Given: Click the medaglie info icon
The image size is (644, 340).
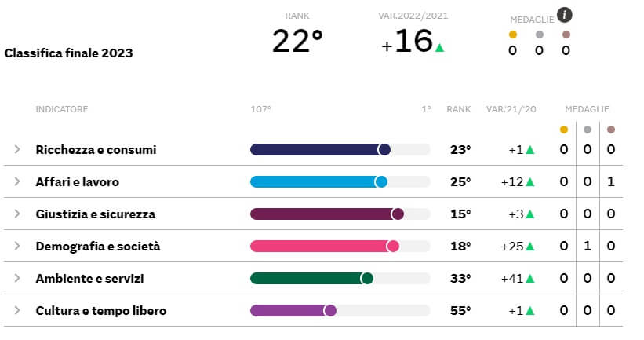Looking at the screenshot, I should tap(565, 14).
